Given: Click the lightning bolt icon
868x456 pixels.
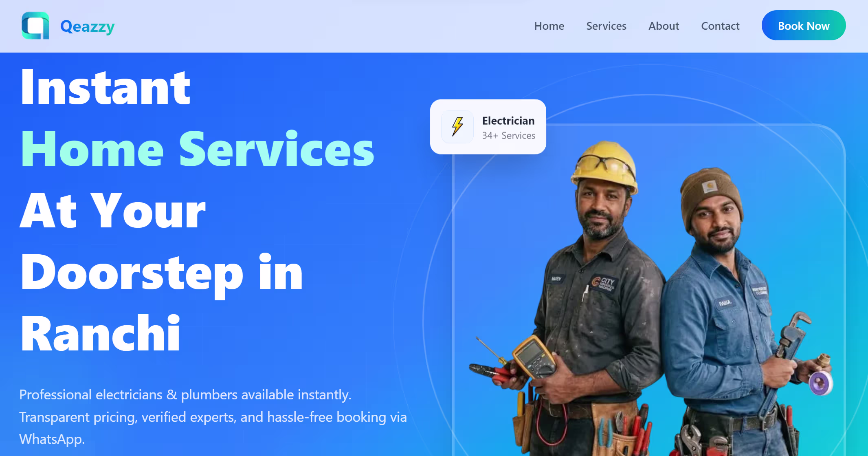Looking at the screenshot, I should point(457,126).
